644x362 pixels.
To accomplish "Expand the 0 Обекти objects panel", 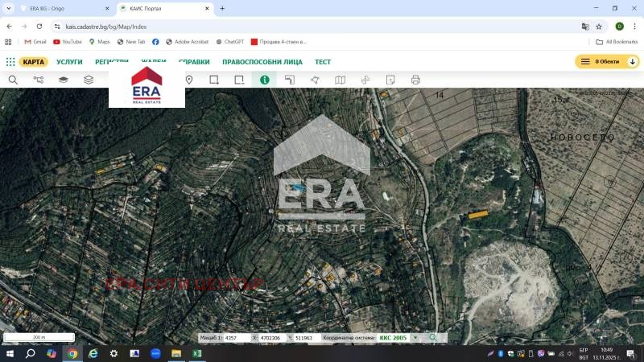I will [x=608, y=62].
